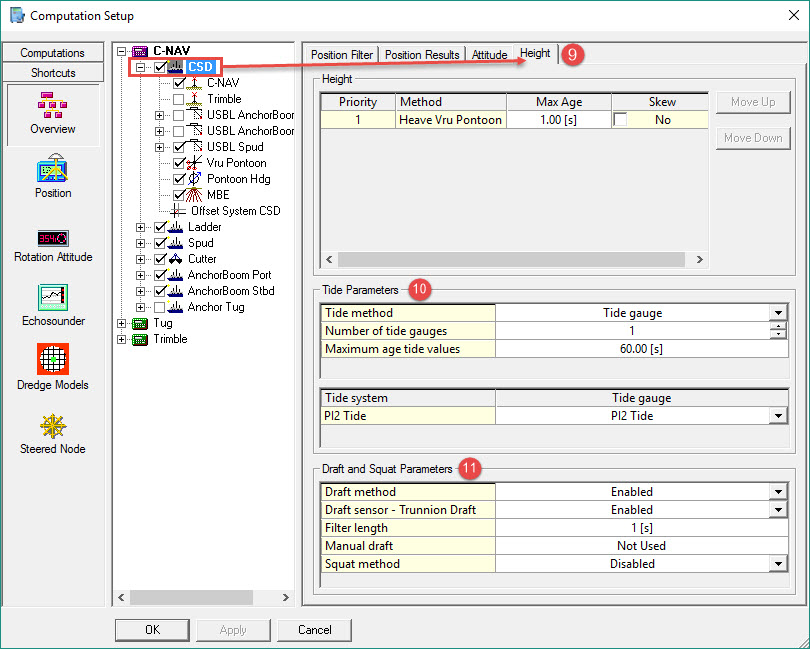The width and height of the screenshot is (810, 649).
Task: Select the Position shortcut icon
Action: [53, 171]
